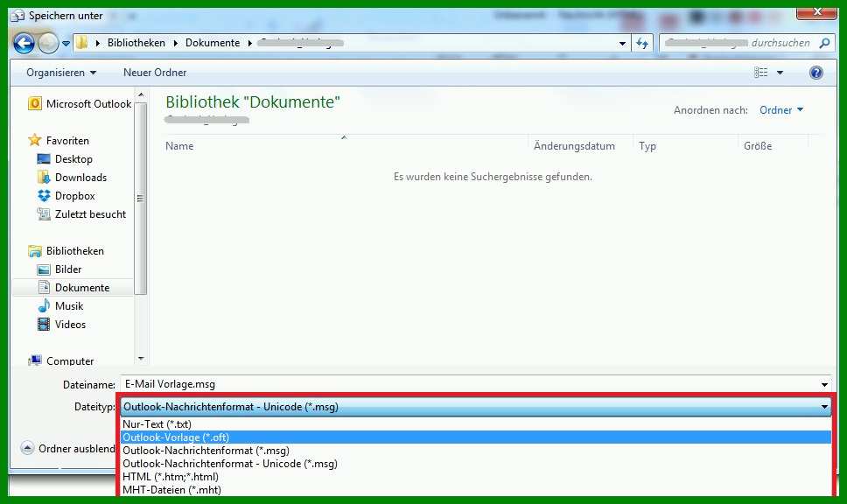The width and height of the screenshot is (847, 504).
Task: Collapse folders with Ordner ausblenden
Action: (68, 448)
